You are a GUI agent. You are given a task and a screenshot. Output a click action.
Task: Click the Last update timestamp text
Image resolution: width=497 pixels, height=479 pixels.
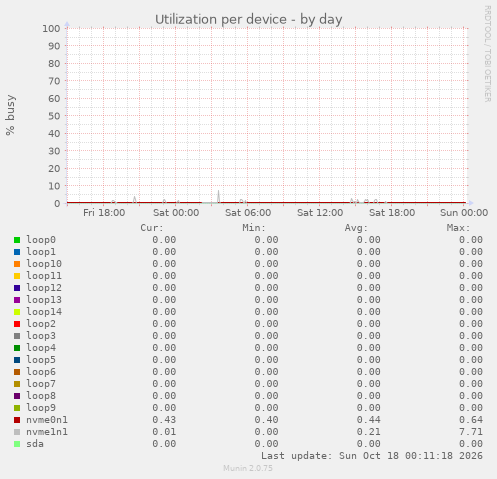coord(372,456)
